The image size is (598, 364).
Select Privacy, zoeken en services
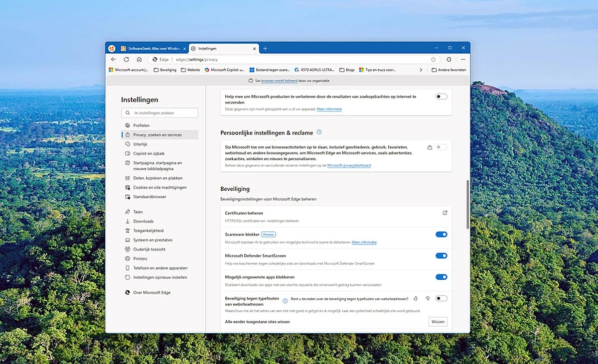coord(159,135)
